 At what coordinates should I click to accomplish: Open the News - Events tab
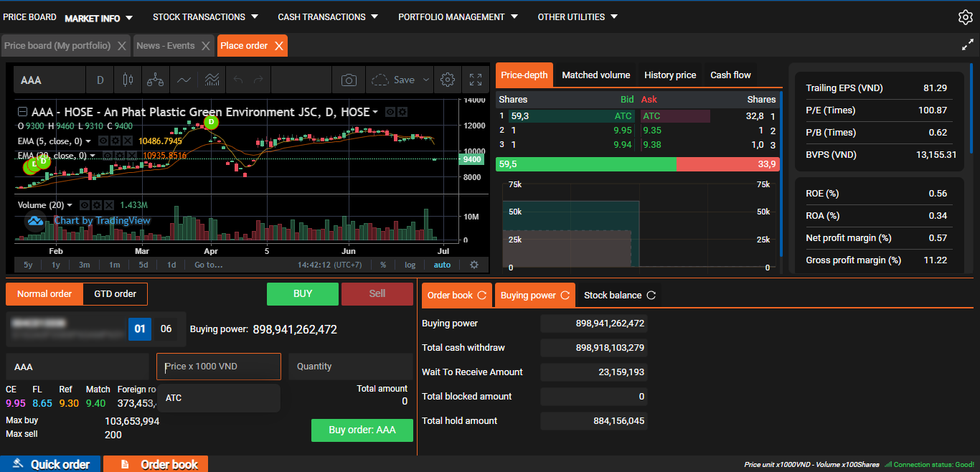tap(166, 45)
